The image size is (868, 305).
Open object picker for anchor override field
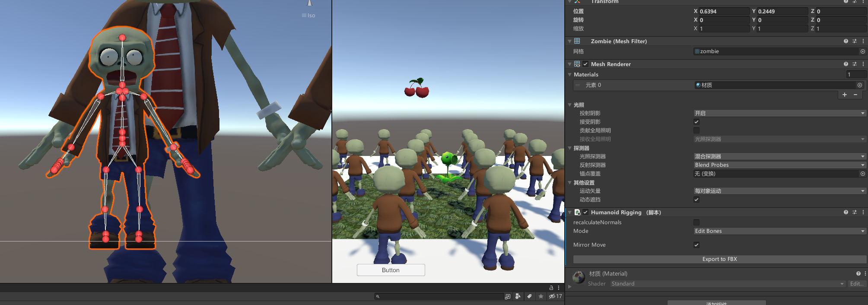863,174
